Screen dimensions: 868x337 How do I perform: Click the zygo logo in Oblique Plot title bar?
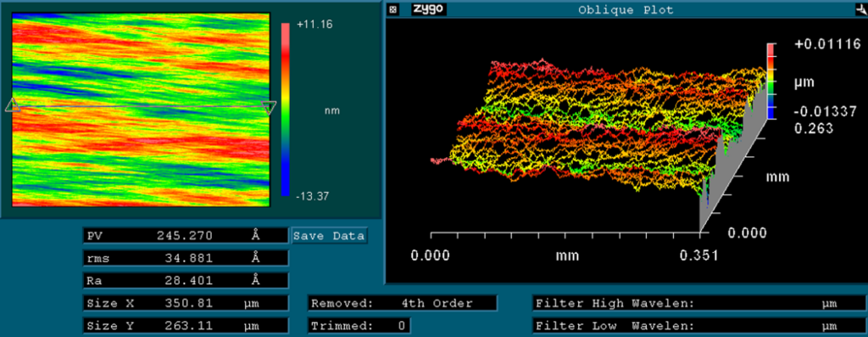pyautogui.click(x=428, y=9)
